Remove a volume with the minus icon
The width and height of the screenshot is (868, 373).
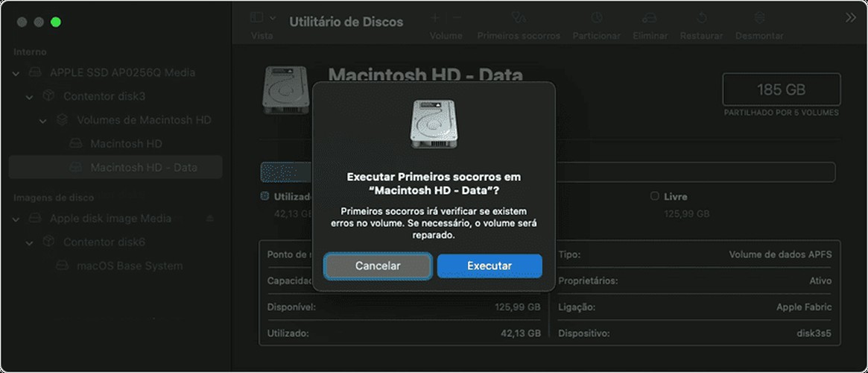click(x=457, y=18)
